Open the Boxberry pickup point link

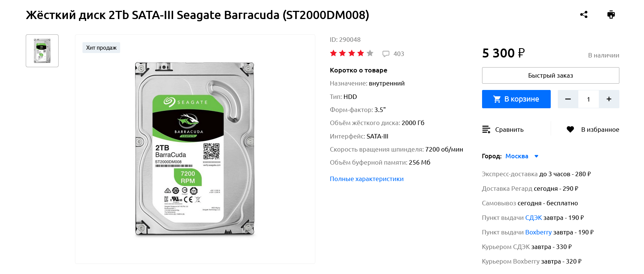point(538,232)
